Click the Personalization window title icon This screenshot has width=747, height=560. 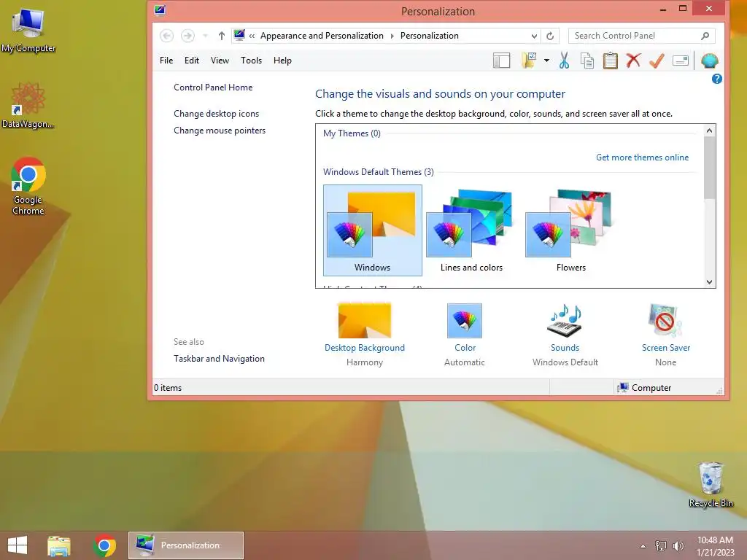click(160, 10)
